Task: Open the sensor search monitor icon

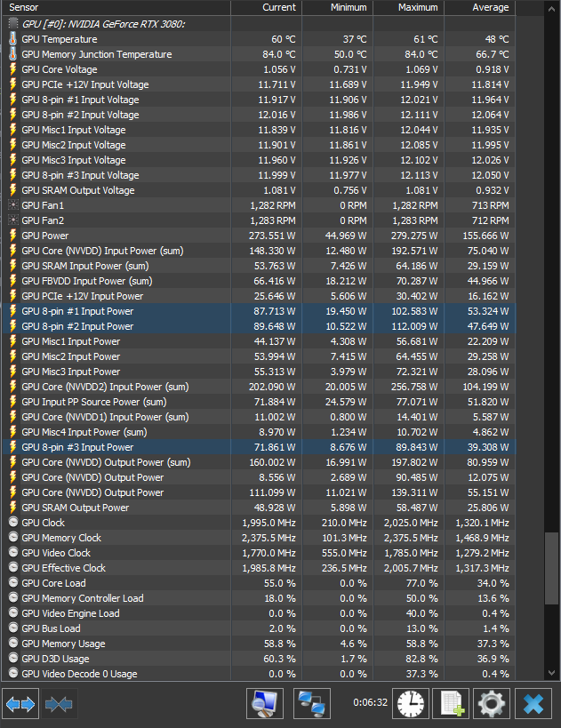Action: pyautogui.click(x=265, y=704)
